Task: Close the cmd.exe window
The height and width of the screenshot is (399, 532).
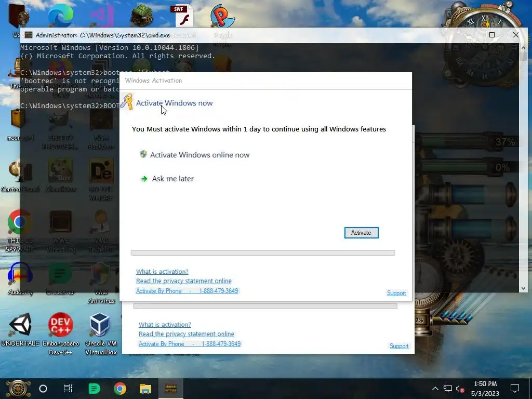Action: (x=516, y=35)
